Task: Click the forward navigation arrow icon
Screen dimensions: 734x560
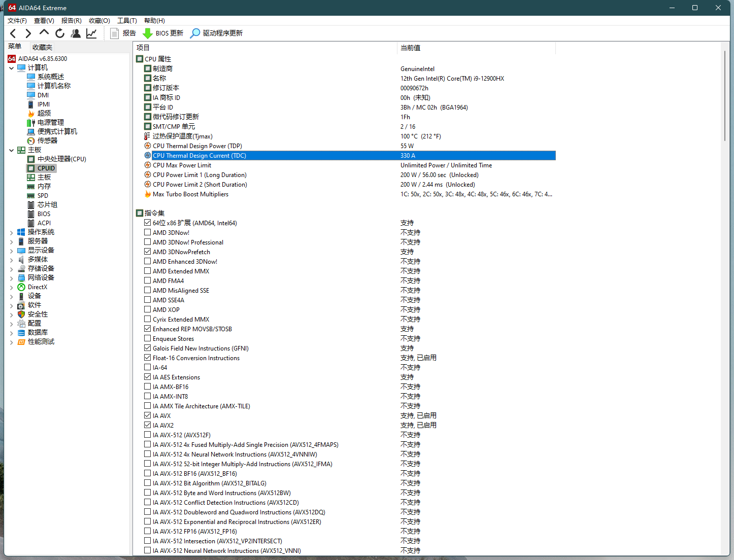Action: pos(28,33)
